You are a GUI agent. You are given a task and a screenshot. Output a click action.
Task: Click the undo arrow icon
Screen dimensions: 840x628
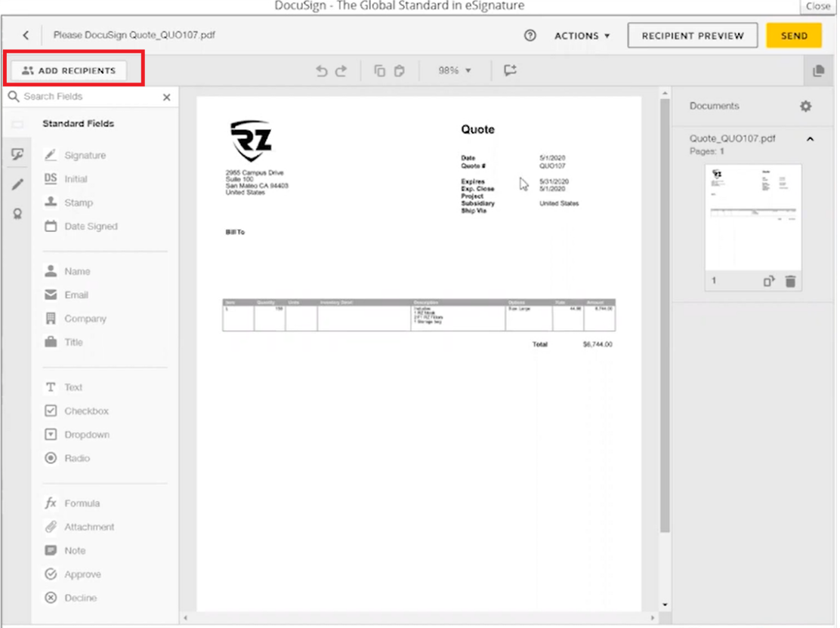[x=322, y=70]
